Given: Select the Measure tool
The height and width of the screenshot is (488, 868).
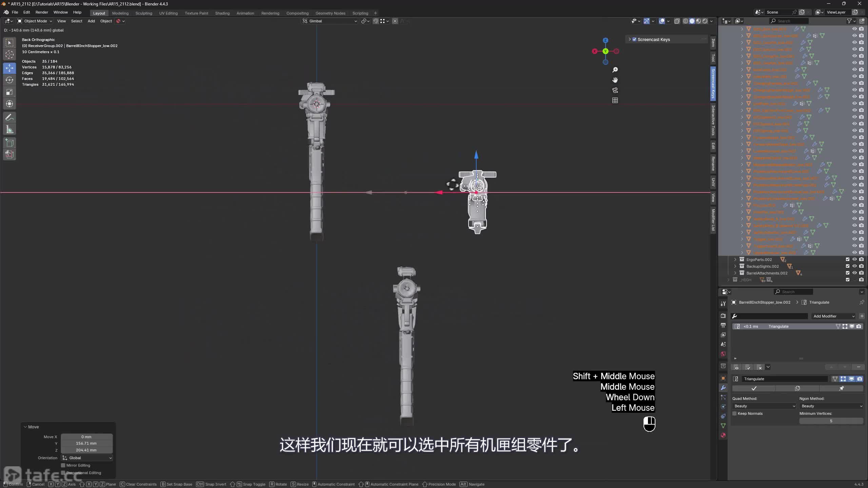Looking at the screenshot, I should [9, 129].
